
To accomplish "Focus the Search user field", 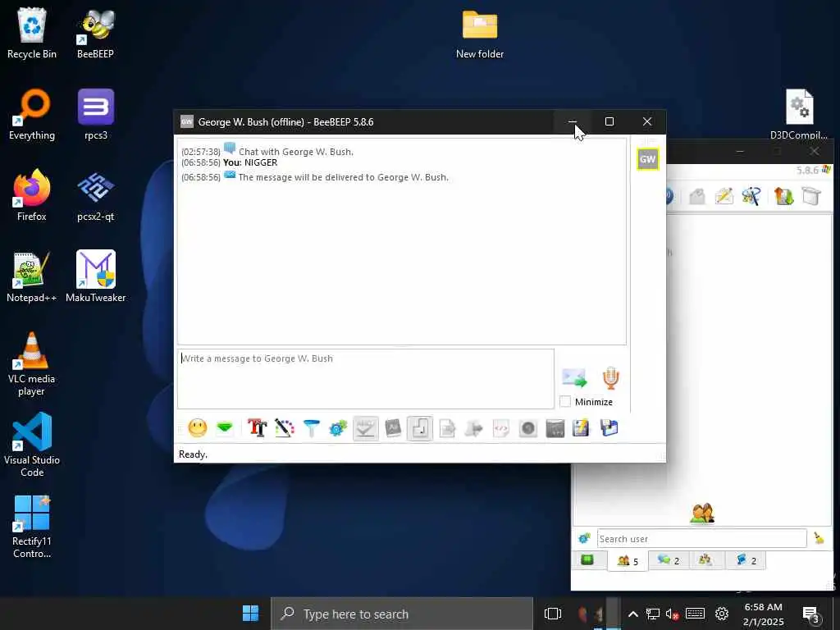I will 702,538.
